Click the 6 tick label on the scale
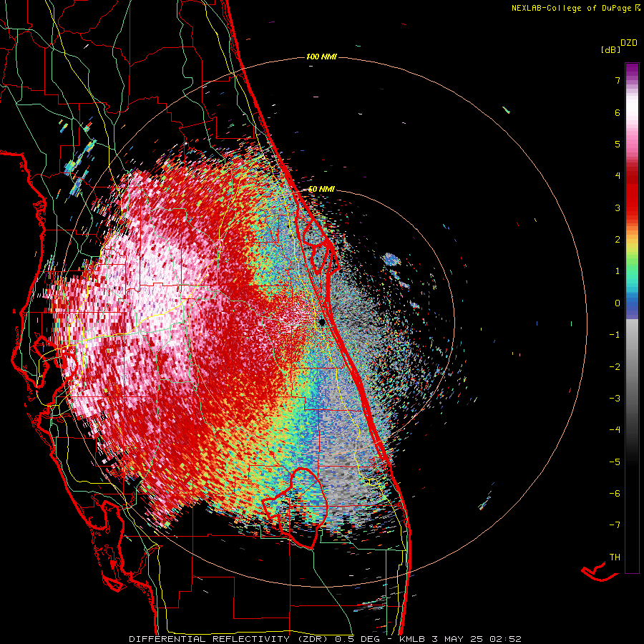This screenshot has width=644, height=644. pyautogui.click(x=618, y=112)
